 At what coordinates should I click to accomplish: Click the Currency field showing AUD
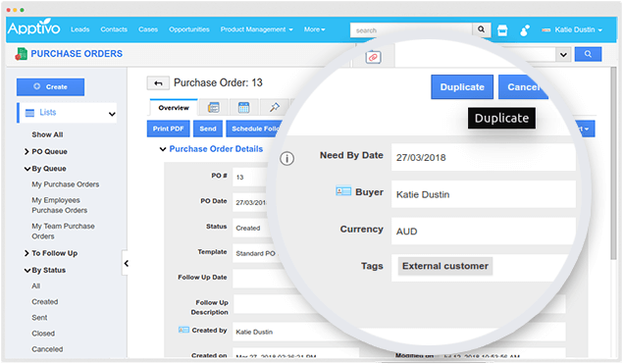(x=483, y=232)
